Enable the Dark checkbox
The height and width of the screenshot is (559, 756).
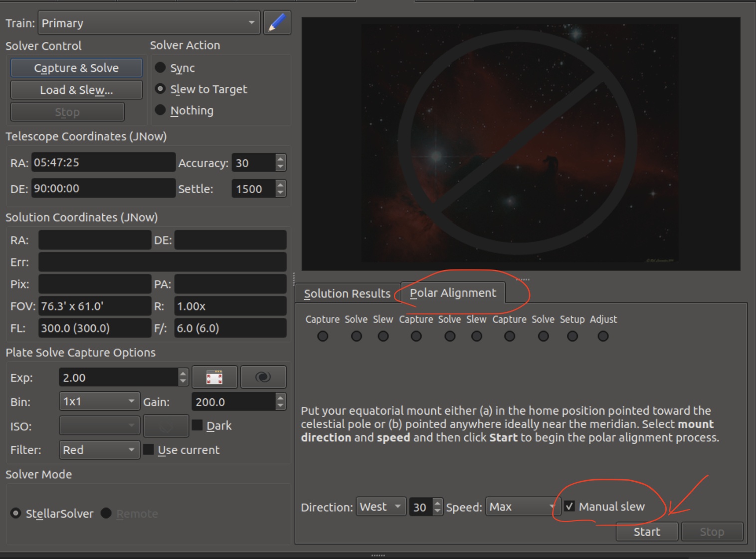point(197,425)
